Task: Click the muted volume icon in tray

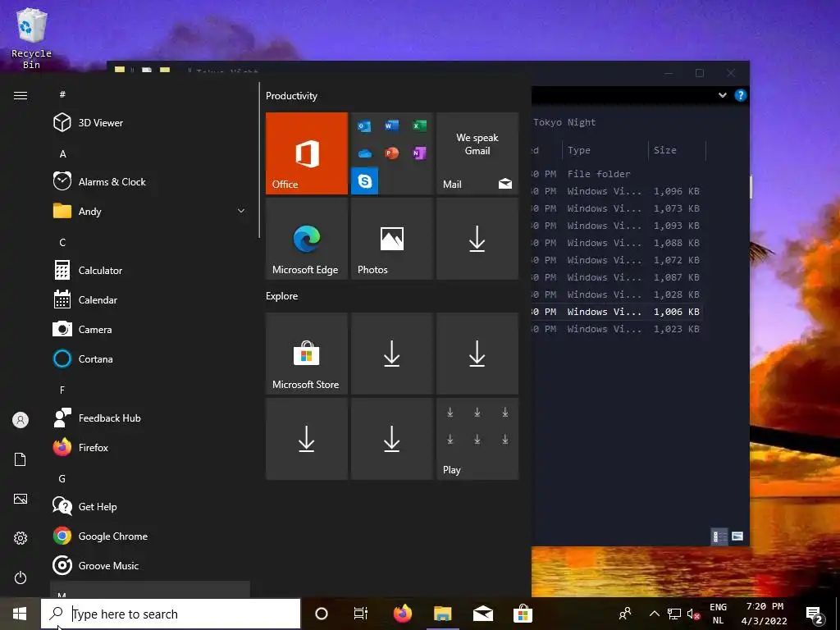Action: click(694, 614)
